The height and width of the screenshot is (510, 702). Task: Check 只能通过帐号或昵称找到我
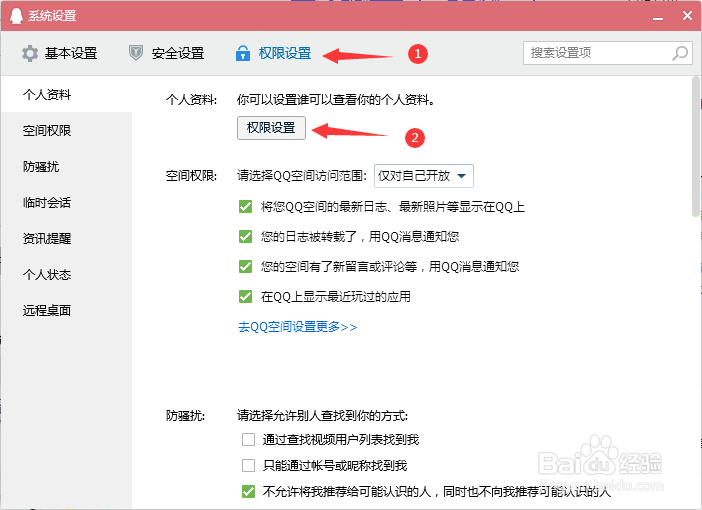[248, 465]
